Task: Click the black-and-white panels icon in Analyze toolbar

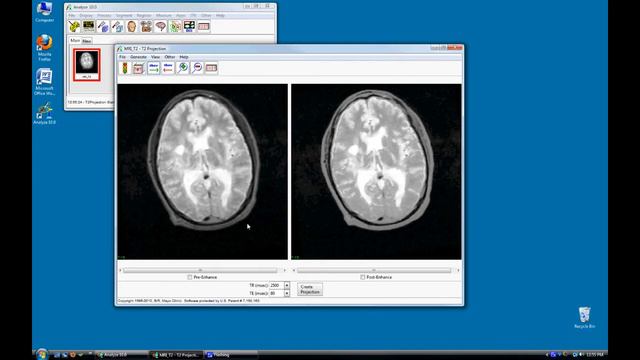Action: pyautogui.click(x=189, y=27)
